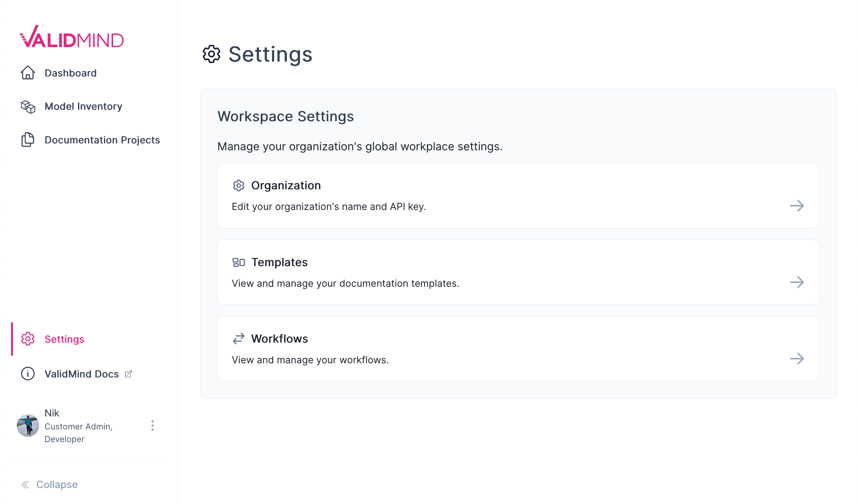Open the external link icon next to ValidMind Docs
This screenshot has height=504, width=859.
click(x=128, y=374)
